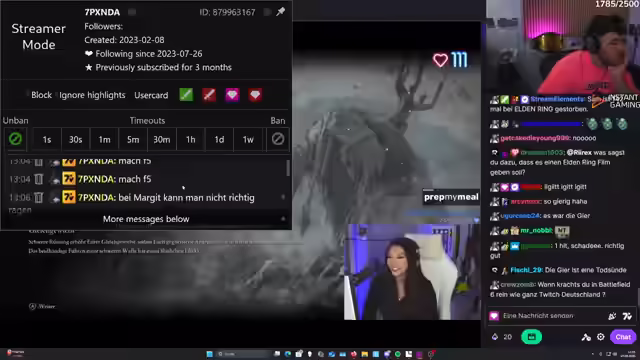Open File Explorer from the taskbar

[x=364, y=354]
